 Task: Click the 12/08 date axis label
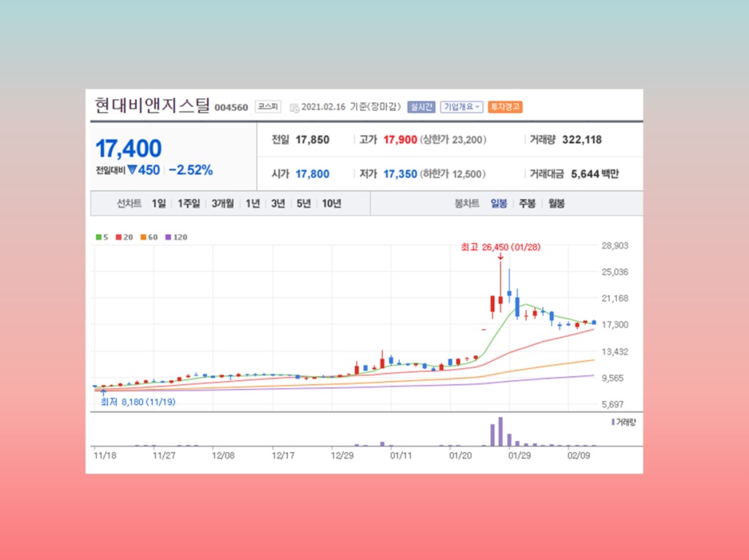pyautogui.click(x=223, y=456)
